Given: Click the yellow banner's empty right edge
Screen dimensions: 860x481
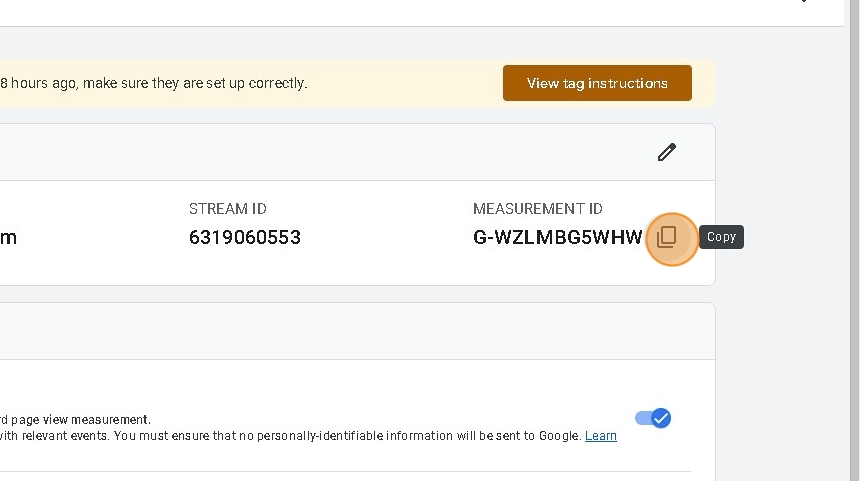Looking at the screenshot, I should [x=704, y=83].
